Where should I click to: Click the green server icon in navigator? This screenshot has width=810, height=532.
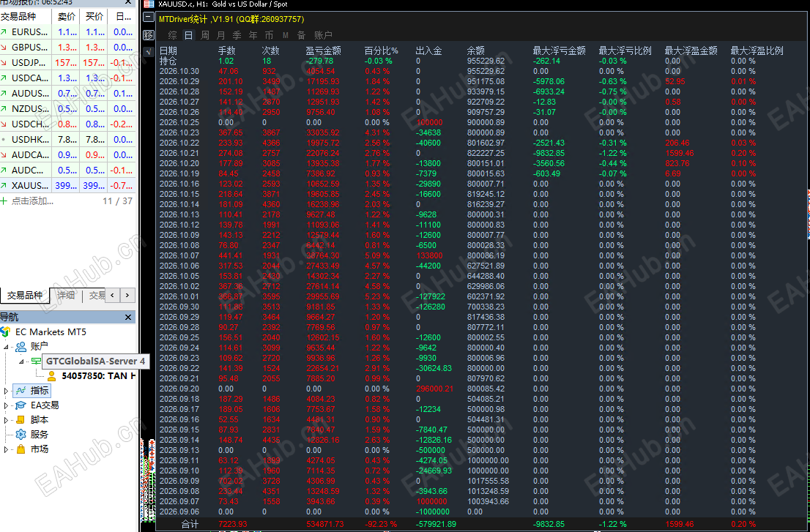(x=36, y=361)
